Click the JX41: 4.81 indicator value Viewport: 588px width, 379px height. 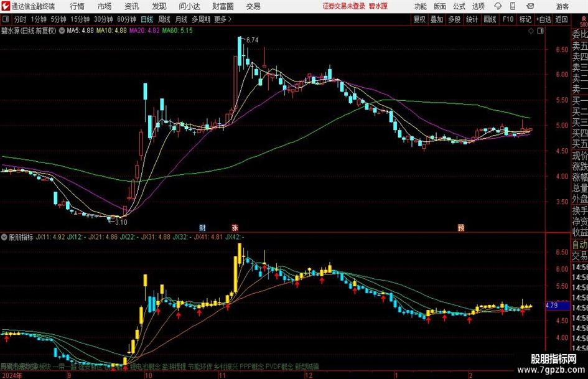point(208,237)
